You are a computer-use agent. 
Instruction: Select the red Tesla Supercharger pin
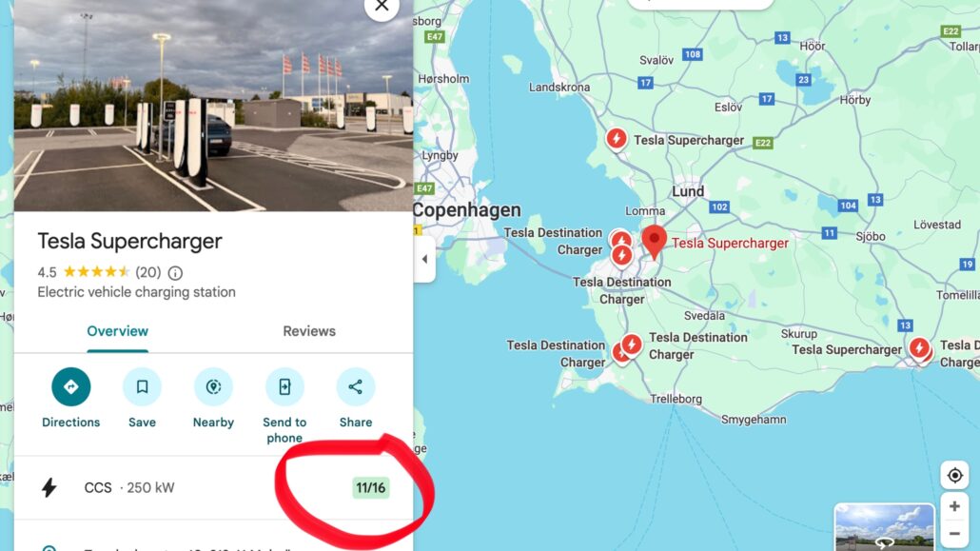[655, 242]
